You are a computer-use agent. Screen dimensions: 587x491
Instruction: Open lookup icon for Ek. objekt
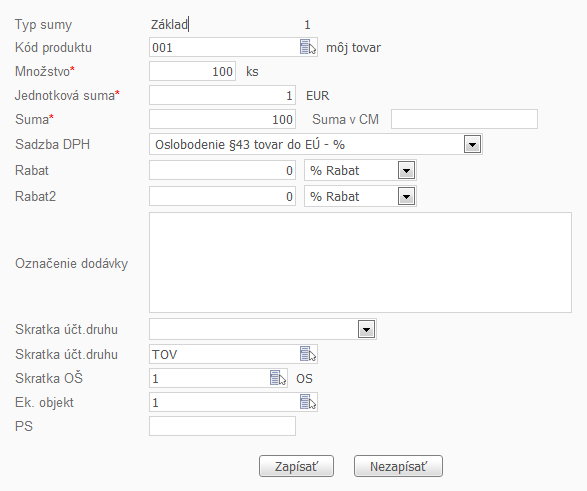pos(308,402)
